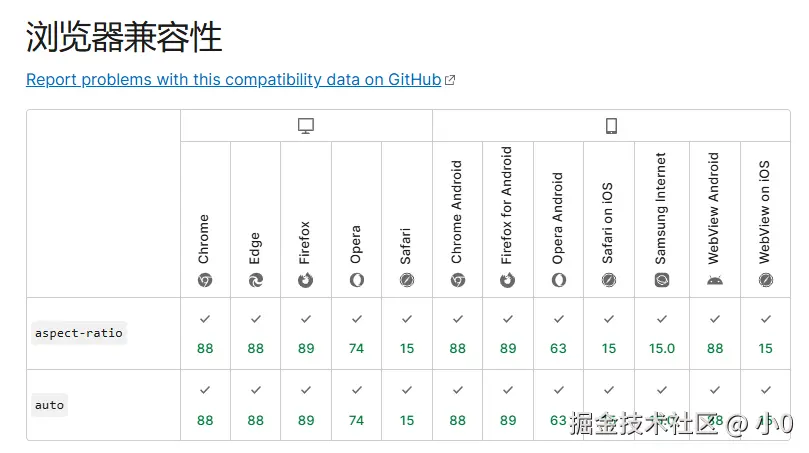
Task: Expand Samsung Internet 15.0 aspect-ratio cell
Action: 661,334
